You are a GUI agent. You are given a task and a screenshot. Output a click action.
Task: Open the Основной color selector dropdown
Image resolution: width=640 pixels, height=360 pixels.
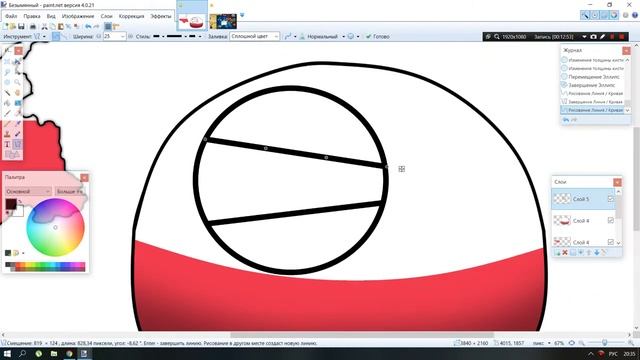click(x=28, y=191)
